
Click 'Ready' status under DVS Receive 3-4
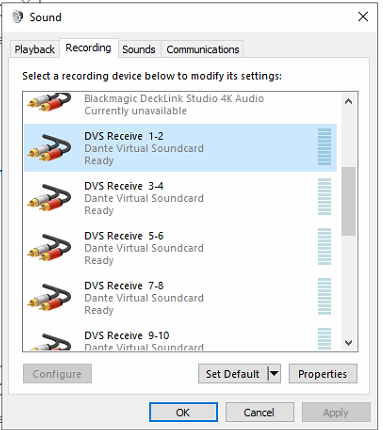click(99, 211)
